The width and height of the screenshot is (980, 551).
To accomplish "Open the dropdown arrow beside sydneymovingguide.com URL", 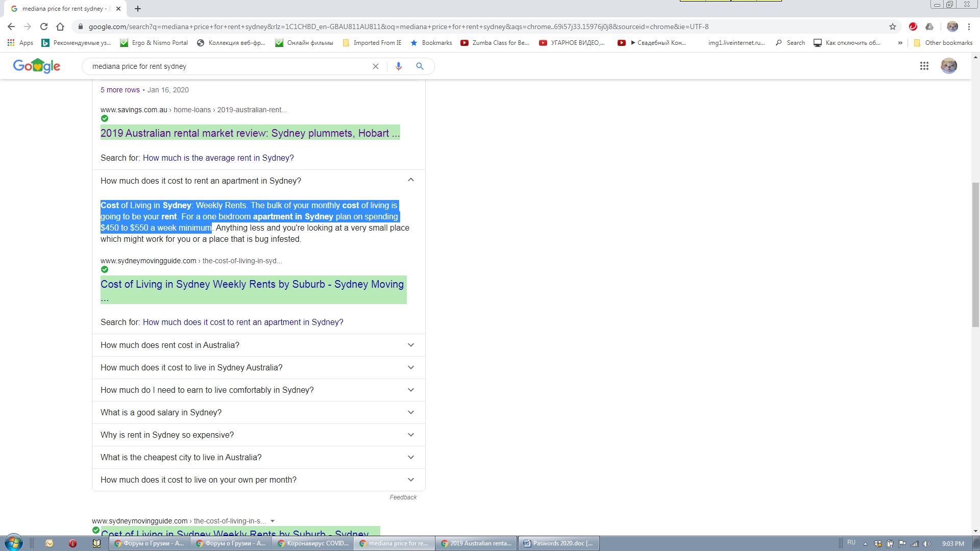I will pos(273,521).
